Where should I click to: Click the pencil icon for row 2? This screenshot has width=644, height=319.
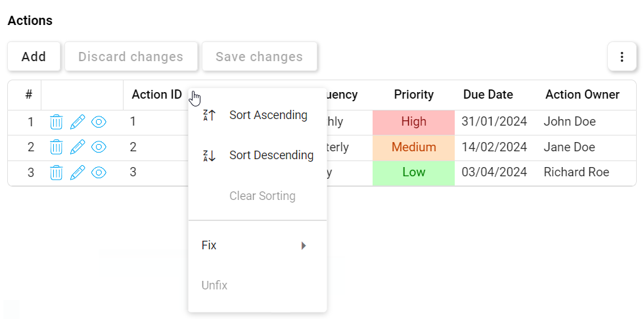tap(78, 147)
